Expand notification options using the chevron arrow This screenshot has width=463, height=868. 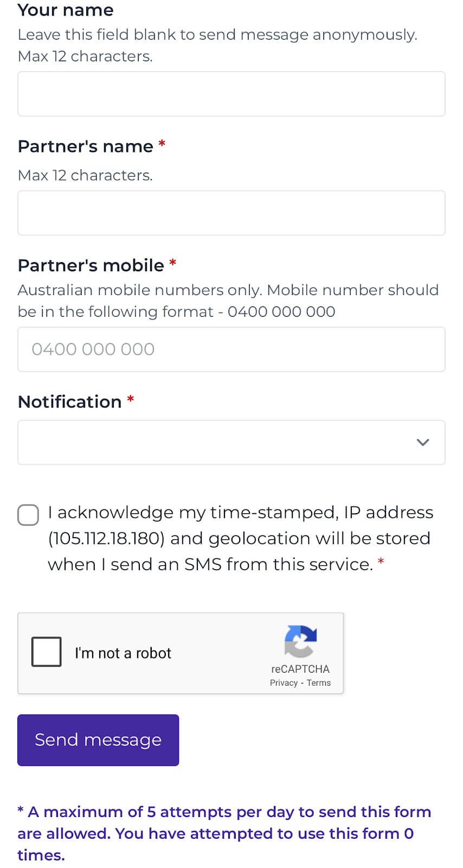coord(423,443)
